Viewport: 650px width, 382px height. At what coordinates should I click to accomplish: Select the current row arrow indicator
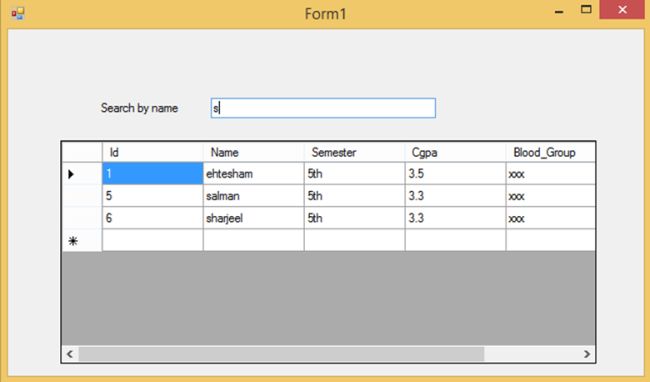pos(71,174)
